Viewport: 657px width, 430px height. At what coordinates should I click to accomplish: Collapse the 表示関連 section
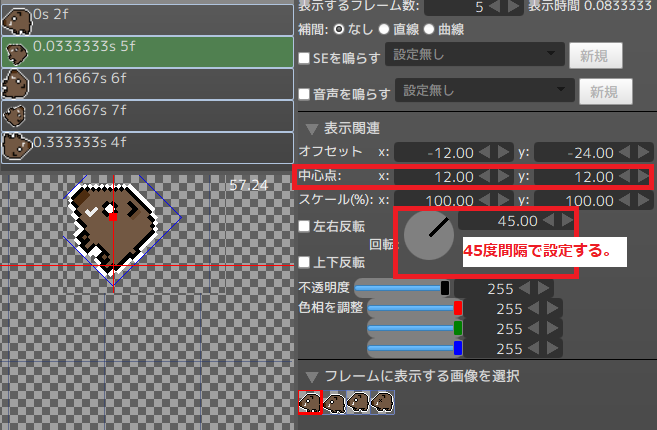pyautogui.click(x=312, y=129)
